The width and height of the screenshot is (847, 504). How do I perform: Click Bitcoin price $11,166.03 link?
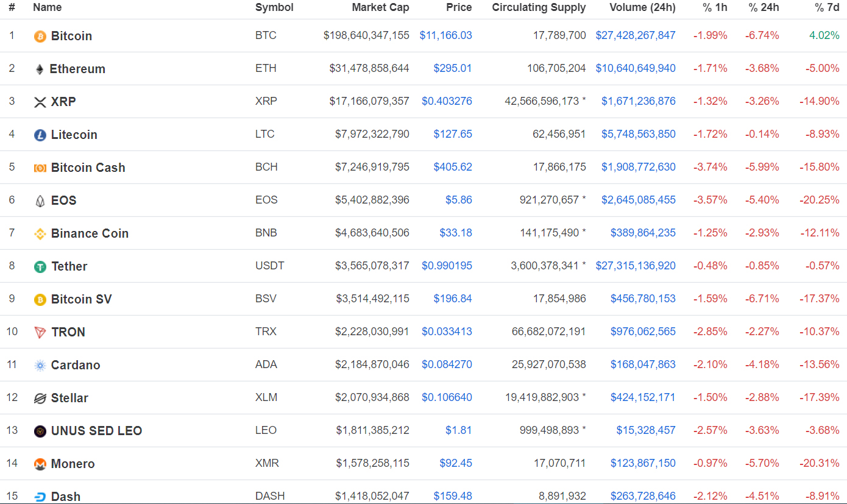click(445, 35)
